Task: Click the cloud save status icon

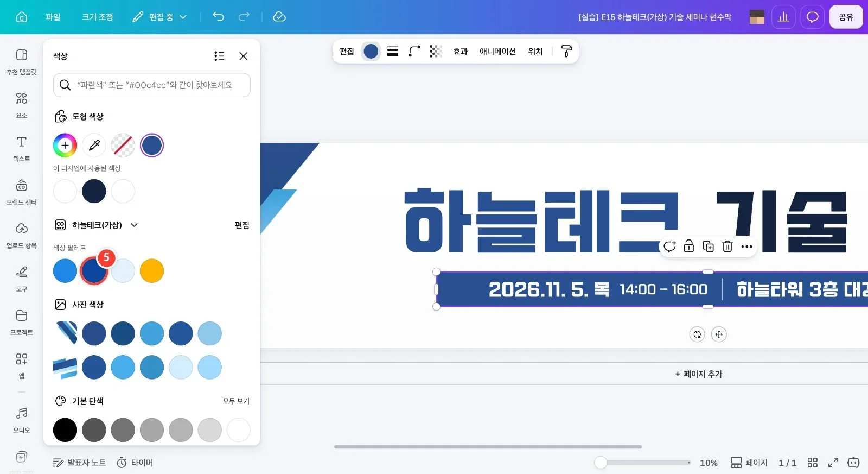Action: 279,17
